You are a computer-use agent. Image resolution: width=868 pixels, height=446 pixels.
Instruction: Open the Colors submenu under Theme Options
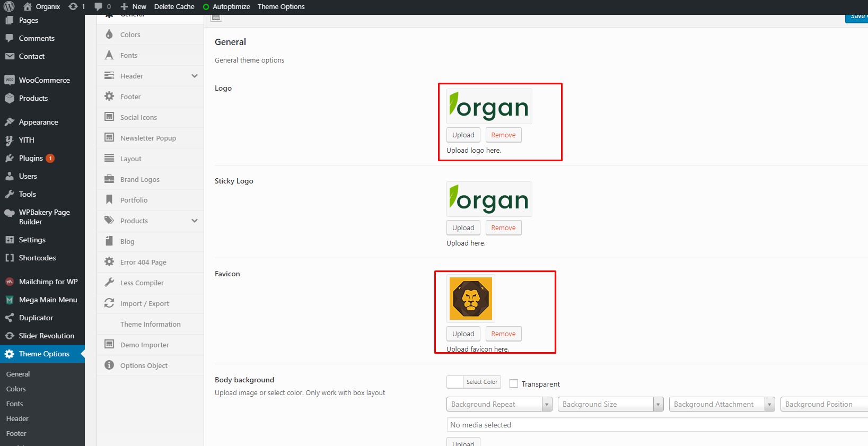tap(16, 389)
